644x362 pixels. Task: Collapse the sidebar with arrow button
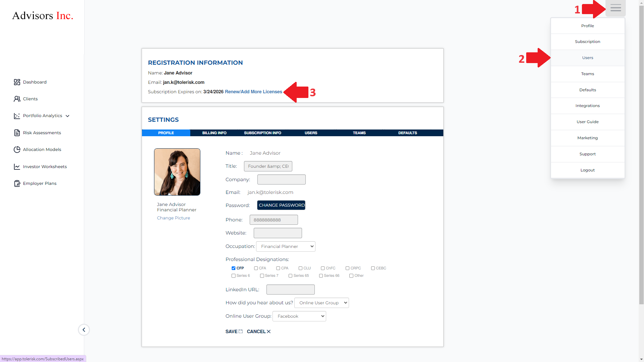(84, 330)
